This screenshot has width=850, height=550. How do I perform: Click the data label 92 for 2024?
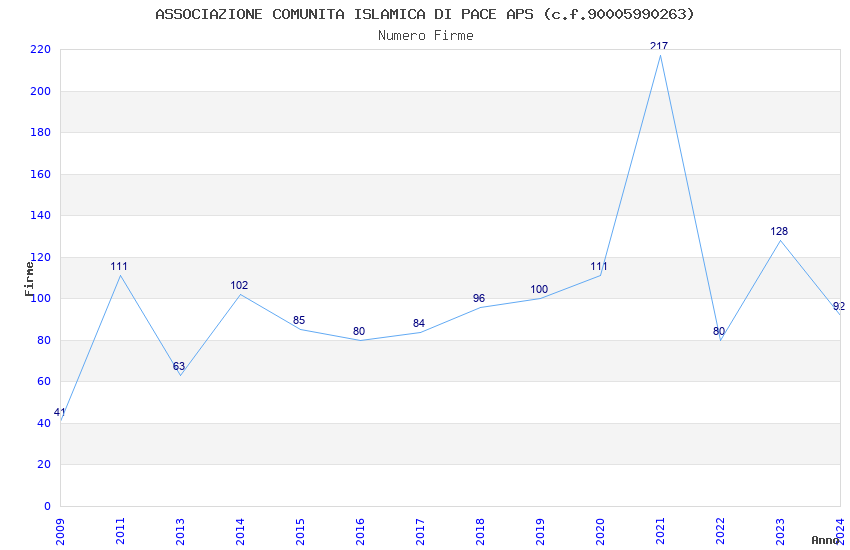coord(839,306)
